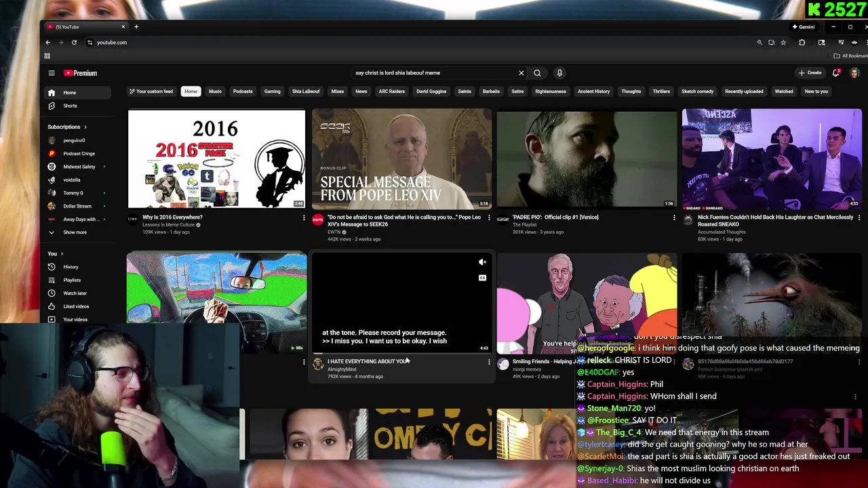Open the Nick Fuentes SNEAKO thumbnail

[x=772, y=159]
